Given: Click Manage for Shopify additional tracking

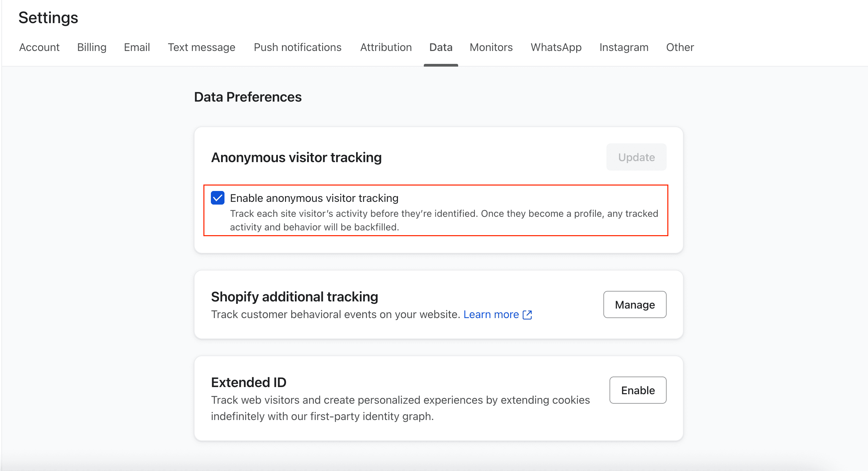Looking at the screenshot, I should tap(635, 304).
